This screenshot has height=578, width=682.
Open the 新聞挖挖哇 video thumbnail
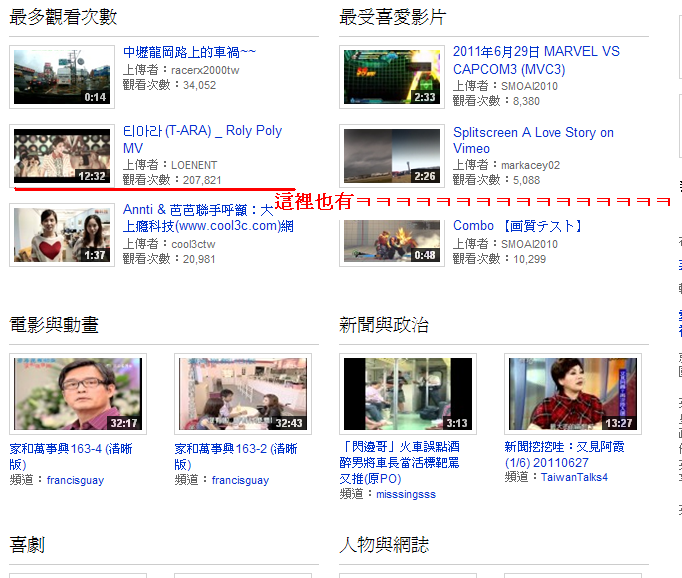pos(572,394)
